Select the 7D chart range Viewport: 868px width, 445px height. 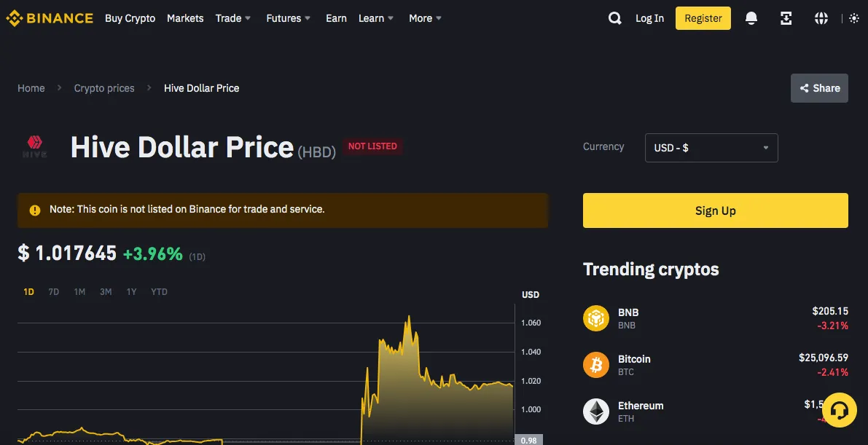(54, 291)
